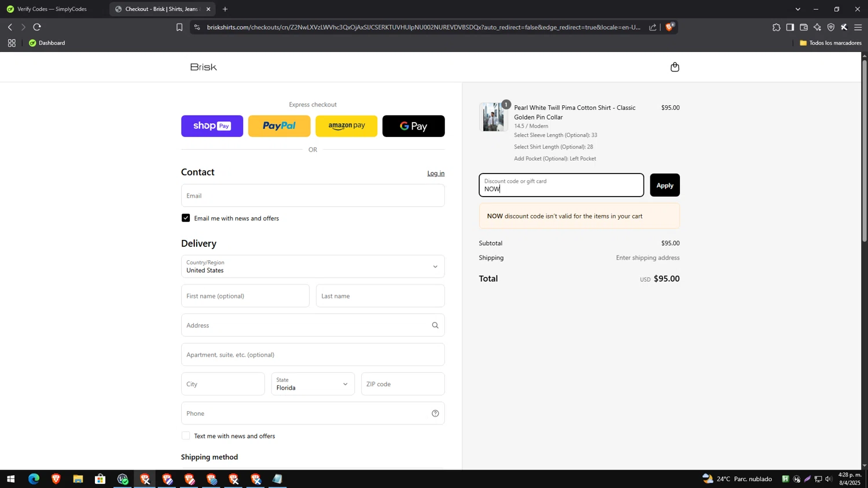Focus the Phone field
Screen dimensions: 868x488
click(x=313, y=413)
